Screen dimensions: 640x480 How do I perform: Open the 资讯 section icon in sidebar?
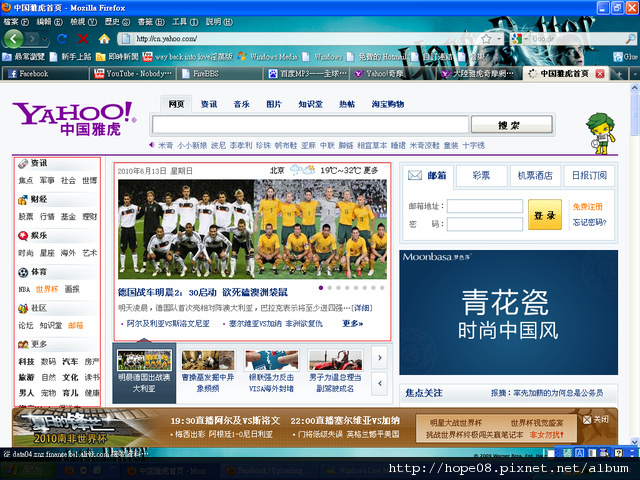23,163
